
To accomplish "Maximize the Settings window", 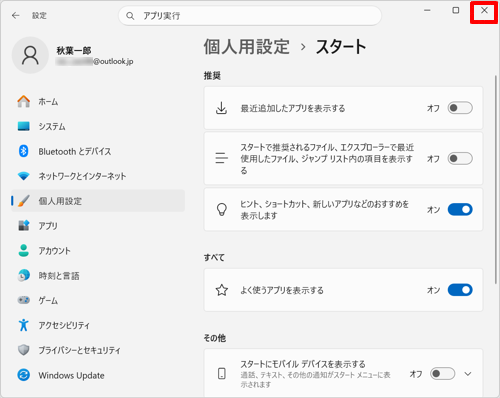I will click(455, 11).
